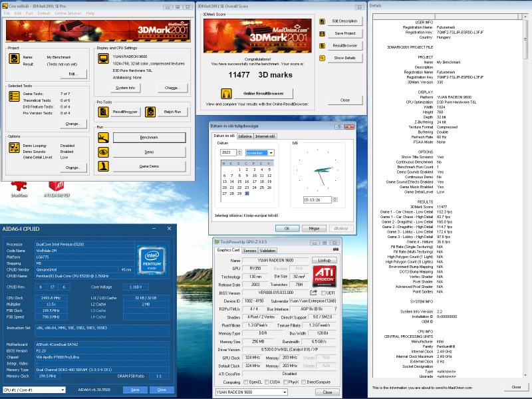Click the Options icon in 3DMark window
The width and height of the screenshot is (532, 399).
pos(14,147)
